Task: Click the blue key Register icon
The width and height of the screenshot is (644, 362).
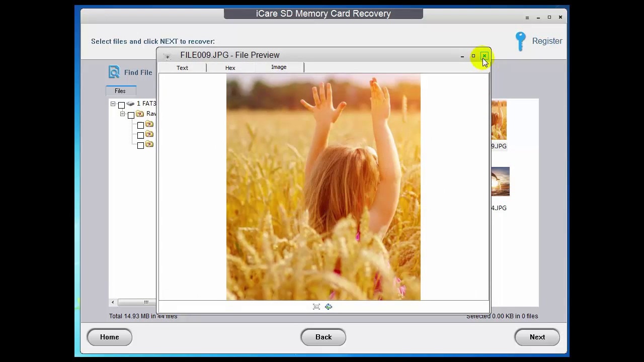Action: 521,42
